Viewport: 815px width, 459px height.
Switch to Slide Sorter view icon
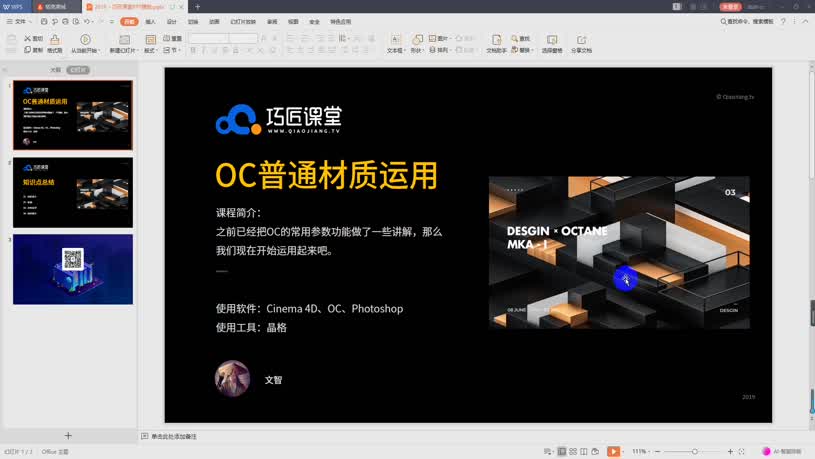tap(573, 451)
